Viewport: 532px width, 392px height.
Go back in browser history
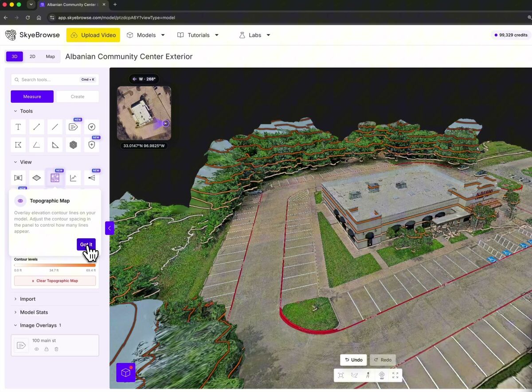6,18
